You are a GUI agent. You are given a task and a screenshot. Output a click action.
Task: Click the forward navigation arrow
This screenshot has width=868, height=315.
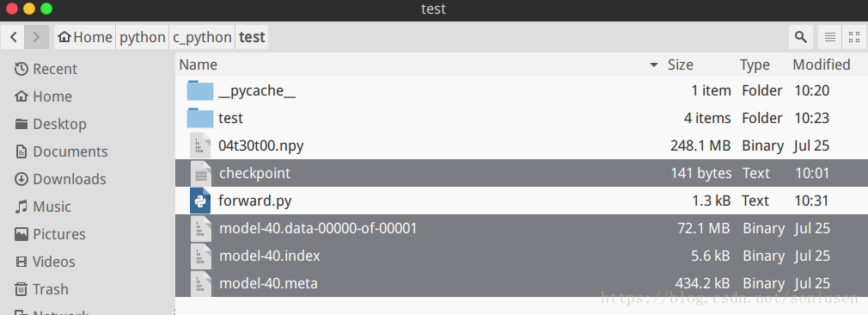click(x=37, y=37)
